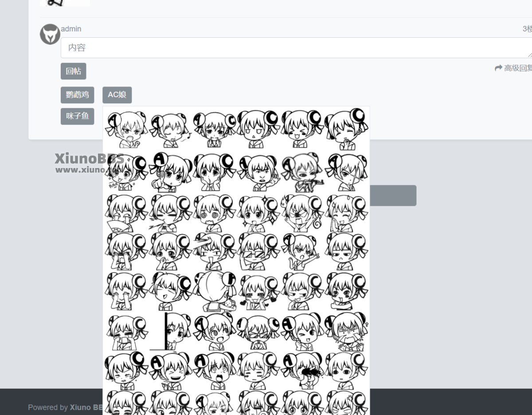Viewport: 532px width, 415px height.
Task: Pick the AC娘 emoticon with flame and raised fist
Action: (x=302, y=212)
